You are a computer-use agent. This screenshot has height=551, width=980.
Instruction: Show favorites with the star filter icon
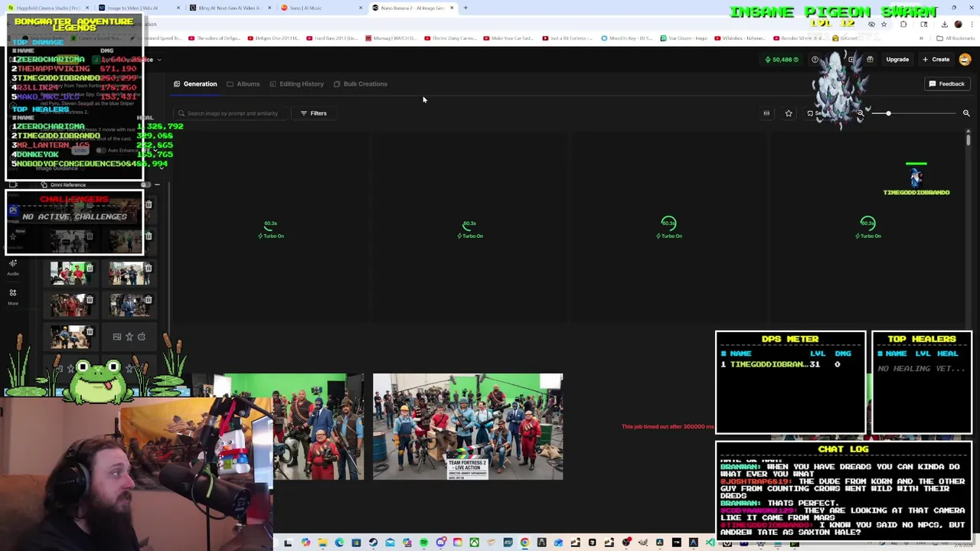tap(789, 113)
